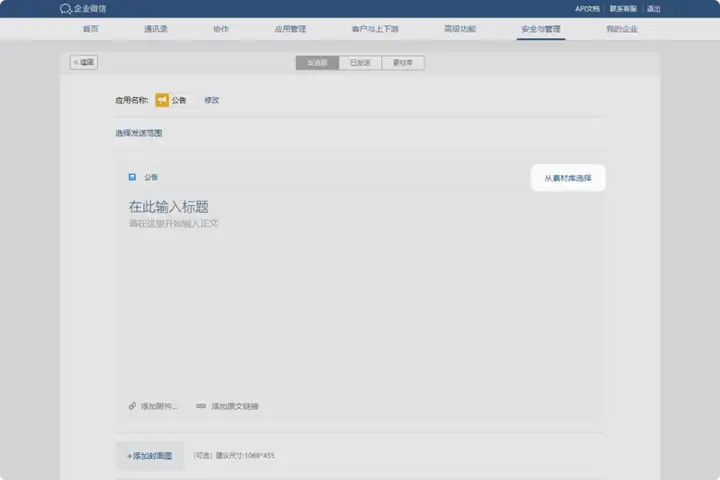The image size is (720, 480).
Task: Open the 我的企业 tab
Action: coord(621,29)
